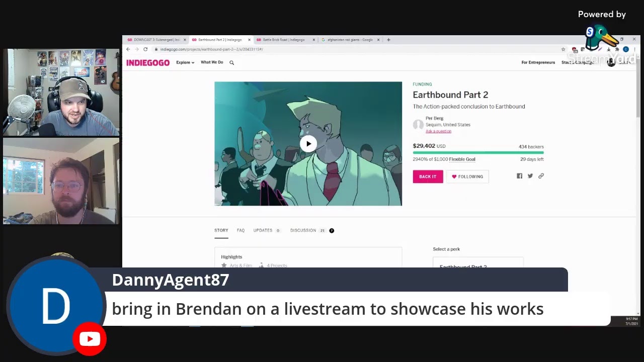Viewport: 644px width, 362px height.
Task: Share campaign via Twitter icon
Action: (x=530, y=176)
